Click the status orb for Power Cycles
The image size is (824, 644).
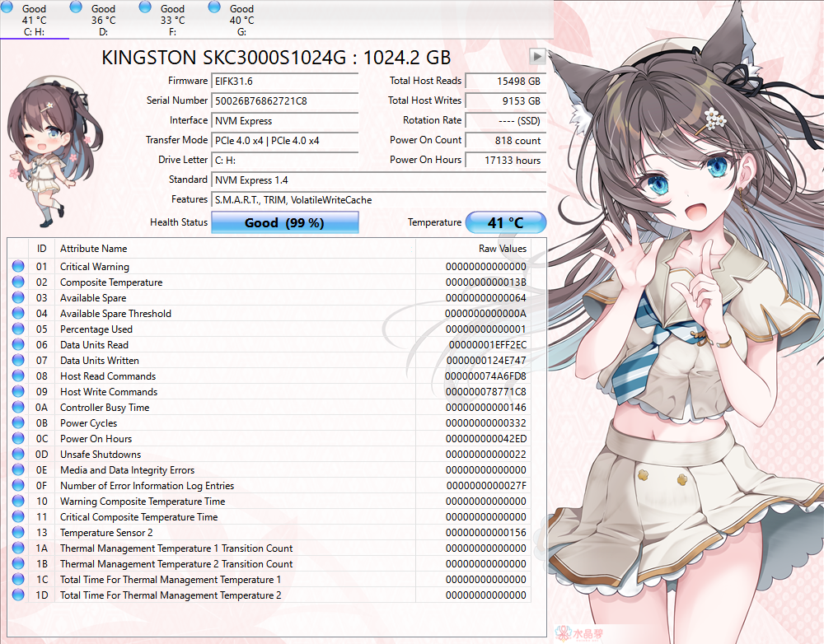18,422
